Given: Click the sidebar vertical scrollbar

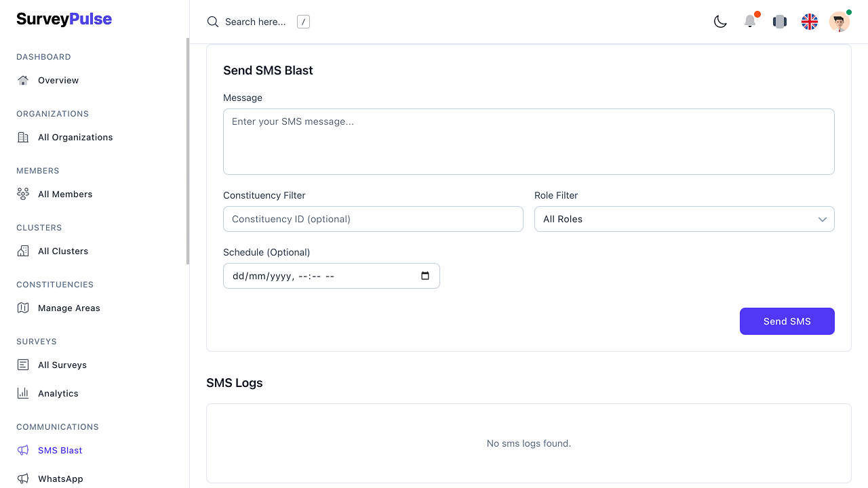Looking at the screenshot, I should tap(188, 150).
